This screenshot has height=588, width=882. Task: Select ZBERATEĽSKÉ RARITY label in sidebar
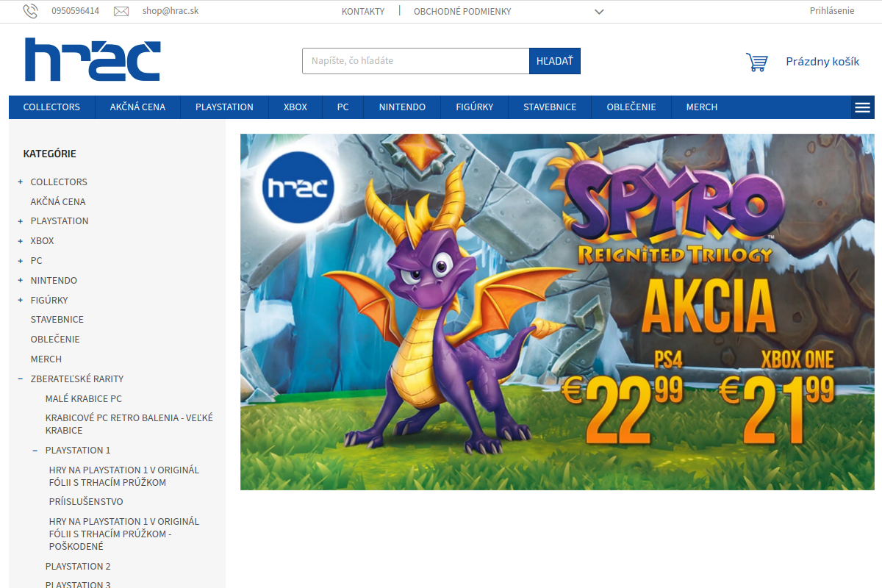(x=77, y=379)
